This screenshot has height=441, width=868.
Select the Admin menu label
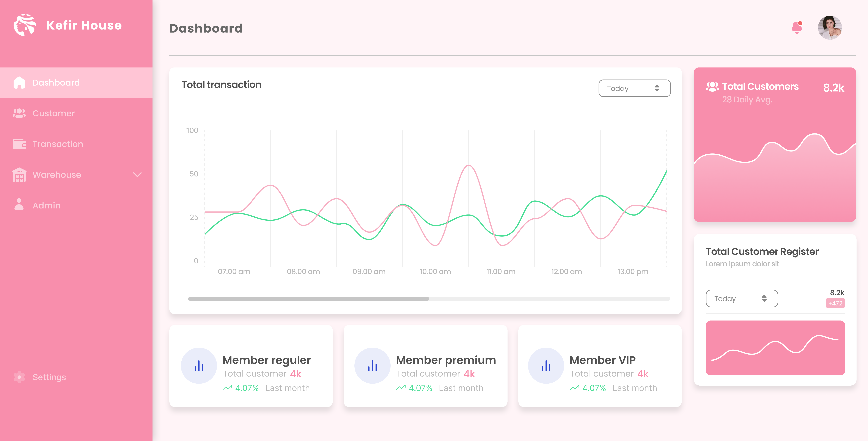click(47, 205)
